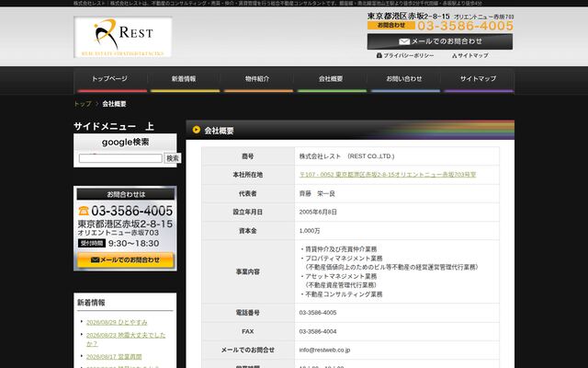Viewport: 588px width, 368px height.
Task: Click the envelope icon in header mail button
Action: coord(404,41)
